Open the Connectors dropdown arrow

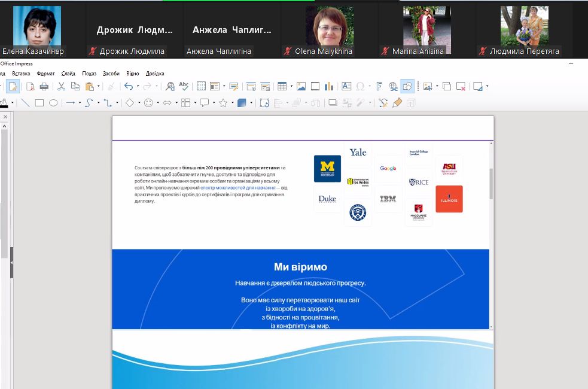[x=117, y=103]
